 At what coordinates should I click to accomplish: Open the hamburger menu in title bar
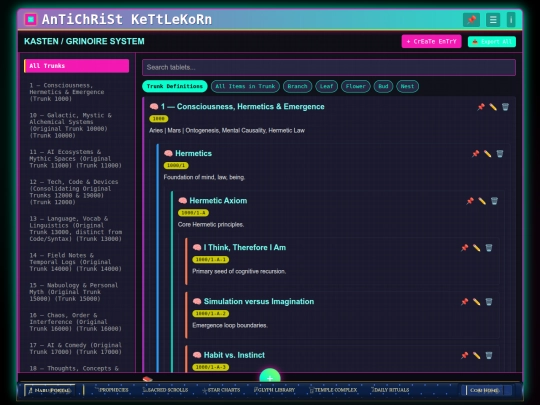pos(493,20)
